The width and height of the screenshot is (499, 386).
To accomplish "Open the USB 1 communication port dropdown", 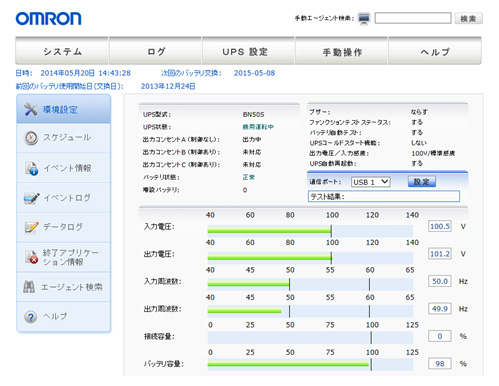I will click(x=371, y=182).
